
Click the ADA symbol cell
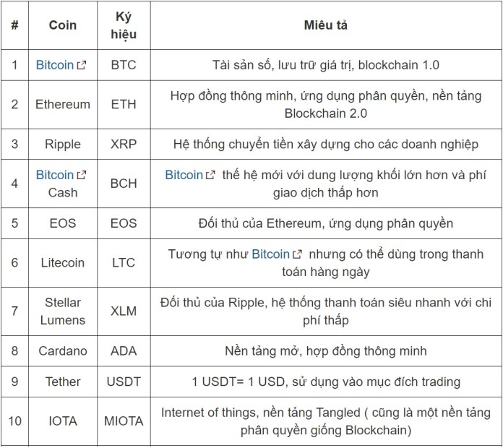pyautogui.click(x=124, y=351)
